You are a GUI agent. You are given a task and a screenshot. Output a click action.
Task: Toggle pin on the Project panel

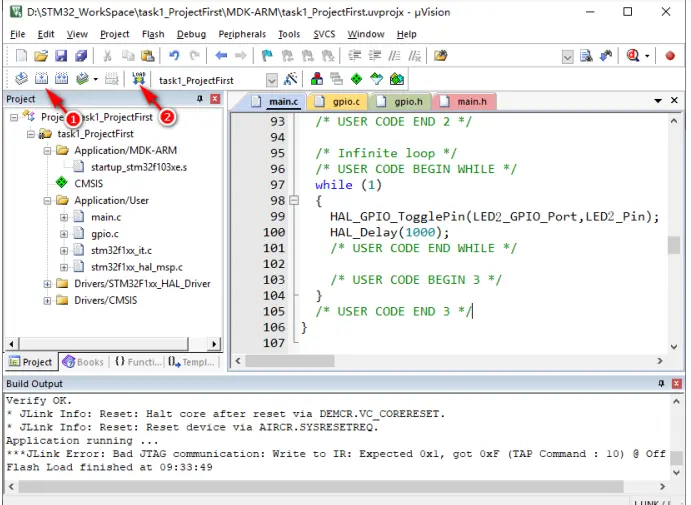click(200, 100)
